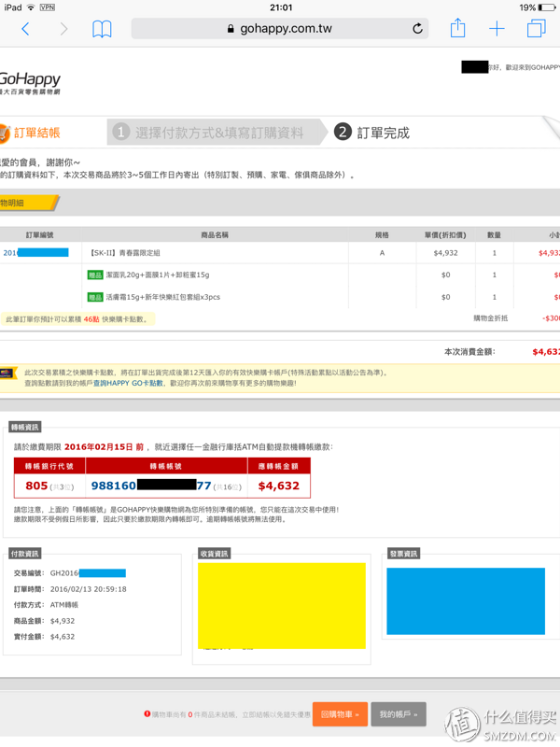This screenshot has width=560, height=747.
Task: Reload page with refresh icon
Action: (x=417, y=29)
